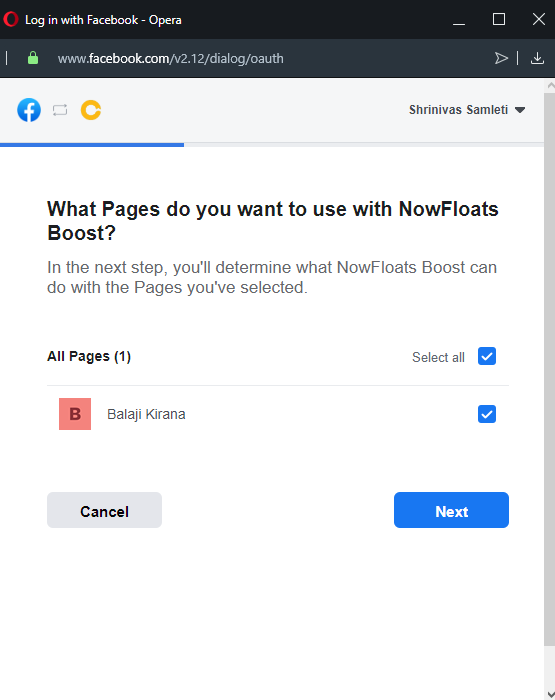Click the two-way arrows connection icon
This screenshot has height=700, width=555.
click(60, 110)
